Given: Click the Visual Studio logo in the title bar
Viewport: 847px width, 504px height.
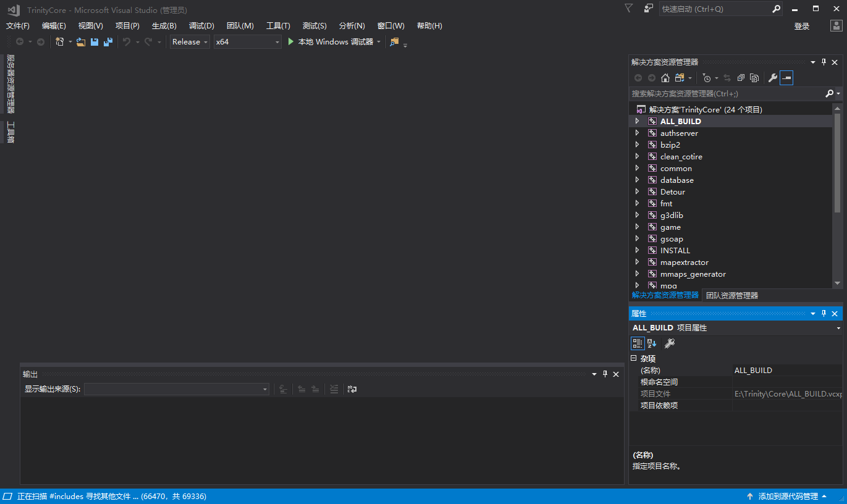Looking at the screenshot, I should click(14, 10).
